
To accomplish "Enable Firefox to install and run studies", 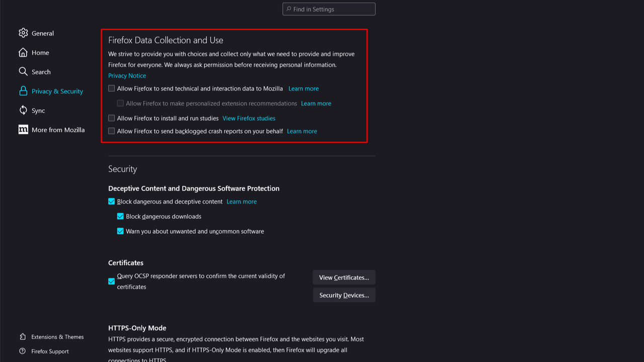I will pos(112,118).
